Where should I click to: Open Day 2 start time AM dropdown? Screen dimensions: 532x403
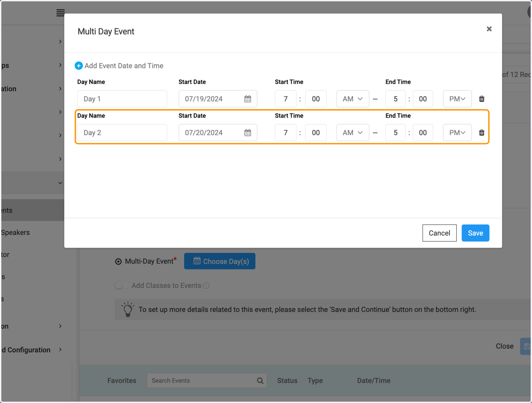(353, 133)
